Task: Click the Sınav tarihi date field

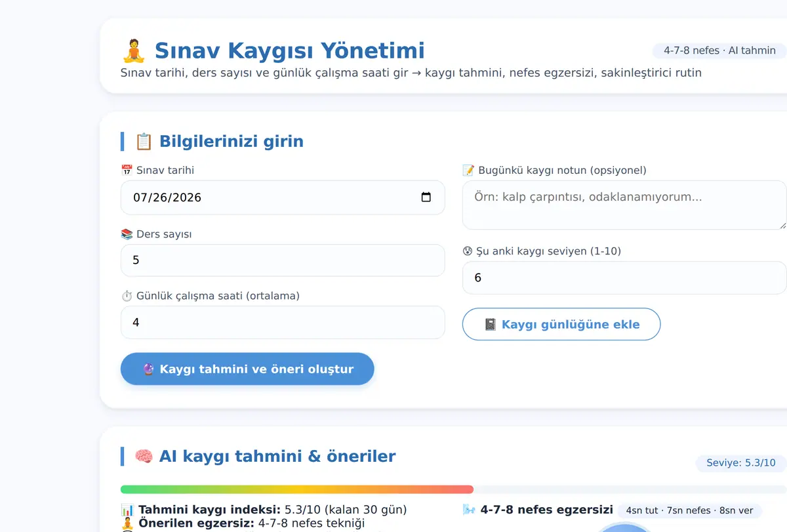Action: (283, 197)
